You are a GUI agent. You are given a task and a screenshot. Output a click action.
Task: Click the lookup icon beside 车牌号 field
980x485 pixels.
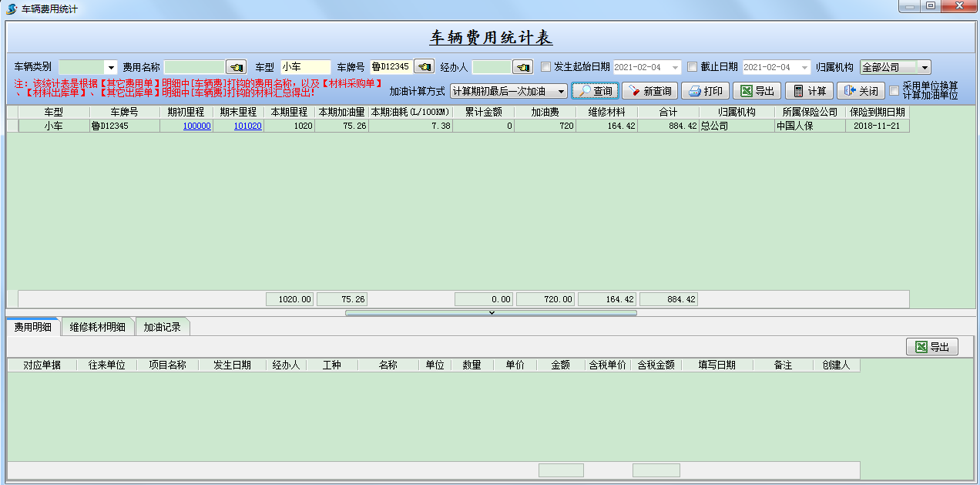pos(424,67)
